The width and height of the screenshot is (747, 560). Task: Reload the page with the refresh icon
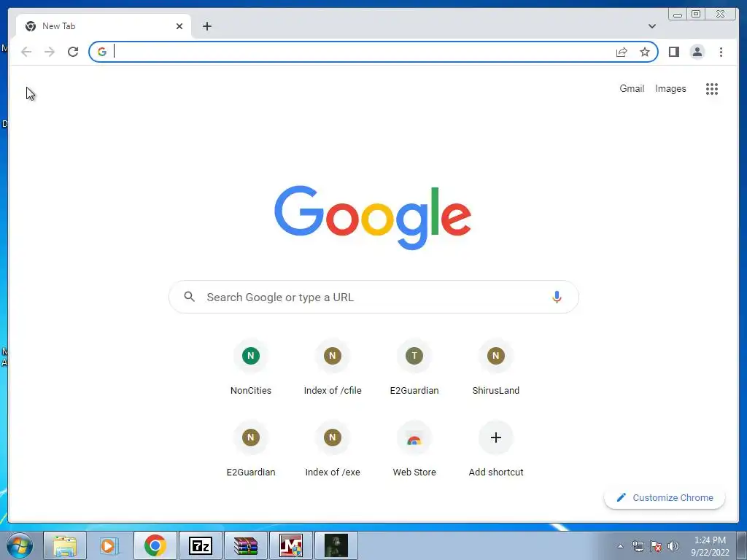click(x=73, y=52)
